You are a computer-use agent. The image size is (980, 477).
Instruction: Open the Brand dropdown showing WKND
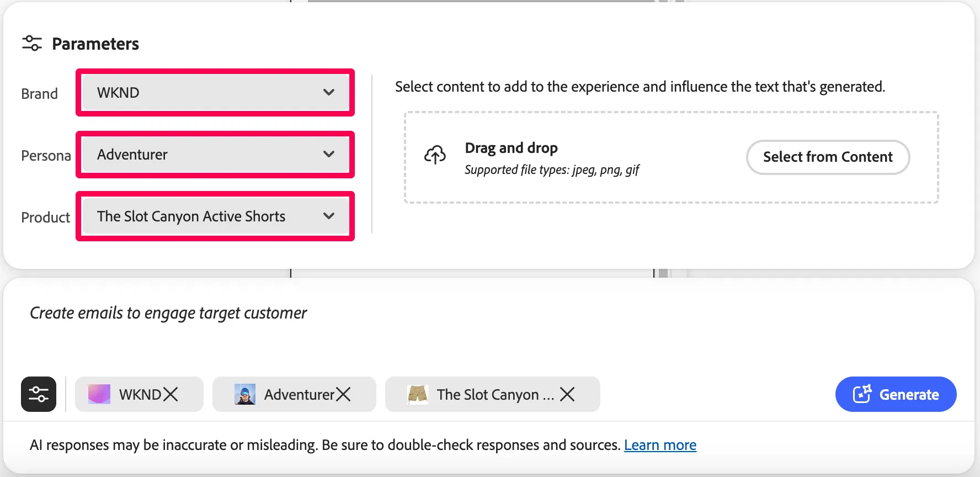215,93
